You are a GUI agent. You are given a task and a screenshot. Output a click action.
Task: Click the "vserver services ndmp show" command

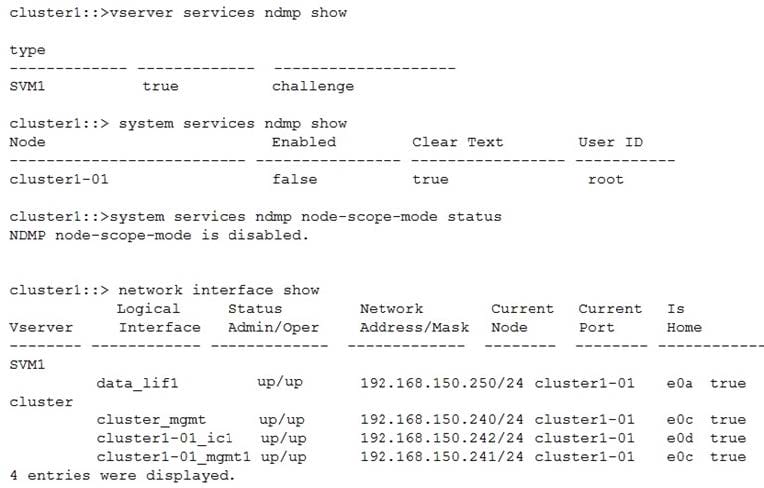click(230, 13)
